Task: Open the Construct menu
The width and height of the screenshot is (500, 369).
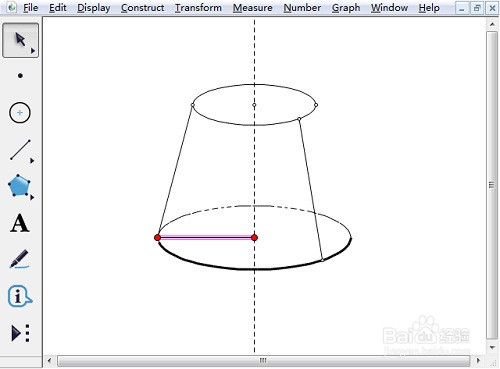Action: pos(142,8)
